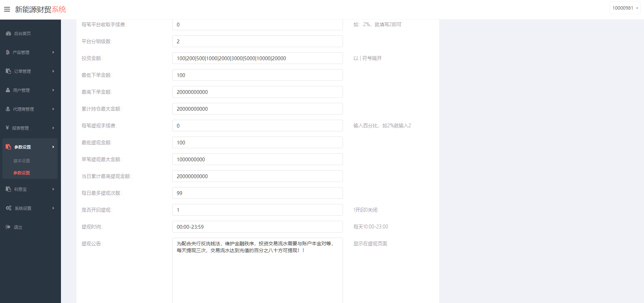This screenshot has width=644, height=303.
Task: Click the dashboard icon beside 后台首页
Action: [x=8, y=33]
